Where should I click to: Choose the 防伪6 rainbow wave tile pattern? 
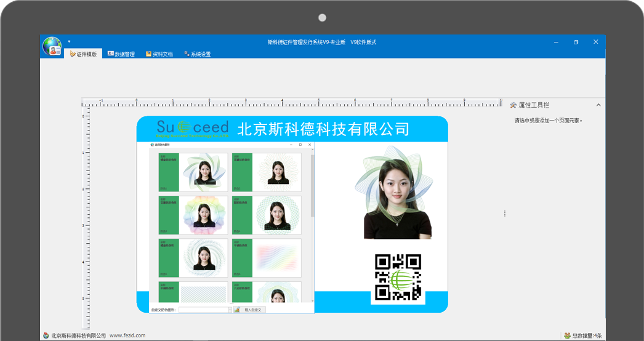267,258
